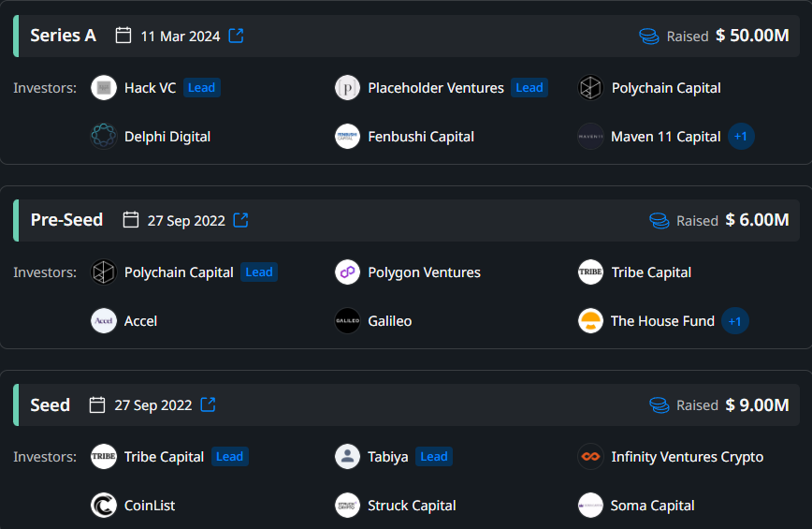The image size is (812, 529).
Task: Open the Fenbushi Capital investor link
Action: point(421,137)
